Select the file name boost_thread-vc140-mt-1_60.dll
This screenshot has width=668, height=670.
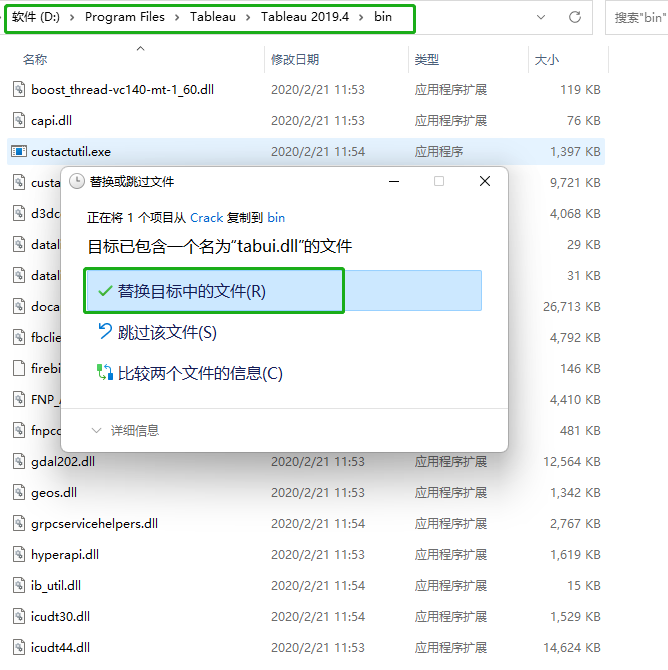click(x=122, y=90)
